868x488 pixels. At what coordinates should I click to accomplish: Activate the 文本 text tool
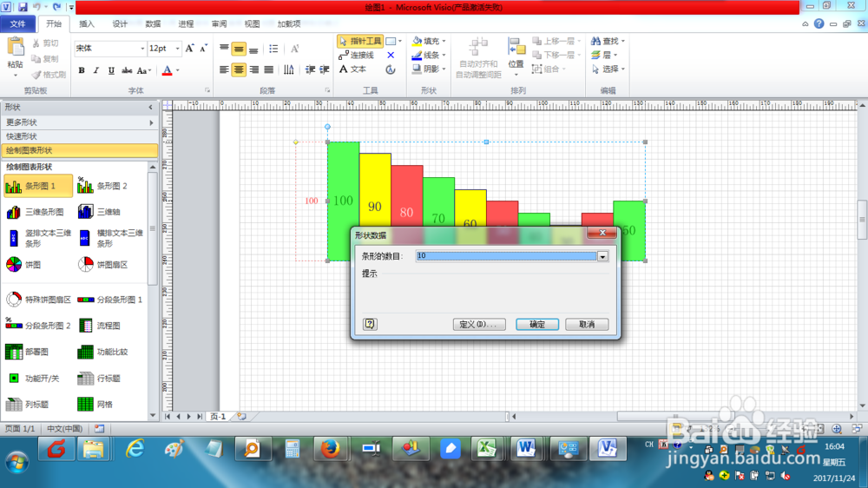pyautogui.click(x=352, y=69)
